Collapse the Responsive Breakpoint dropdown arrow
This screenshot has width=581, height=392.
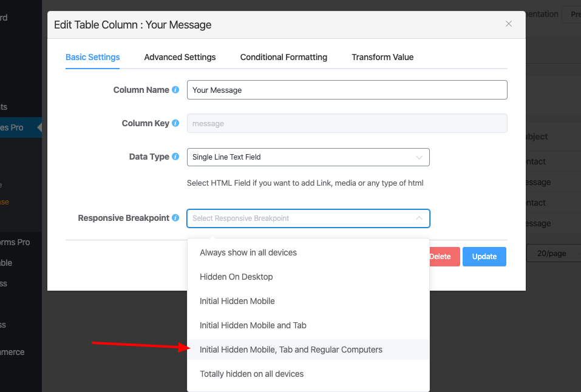tap(419, 218)
